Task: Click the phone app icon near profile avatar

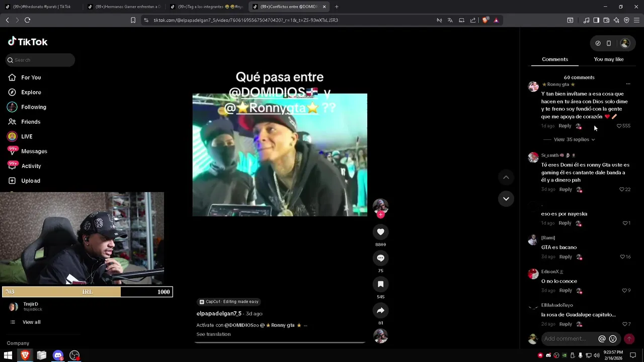Action: tap(609, 43)
